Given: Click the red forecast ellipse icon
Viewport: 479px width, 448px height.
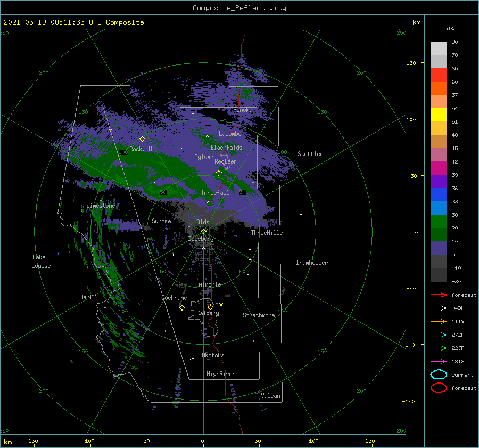Looking at the screenshot, I should coord(439,388).
